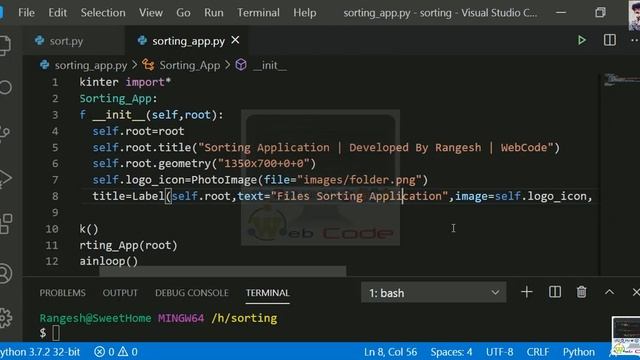Image resolution: width=640 pixels, height=360 pixels.
Task: Open the Edit menu
Action: click(x=57, y=13)
